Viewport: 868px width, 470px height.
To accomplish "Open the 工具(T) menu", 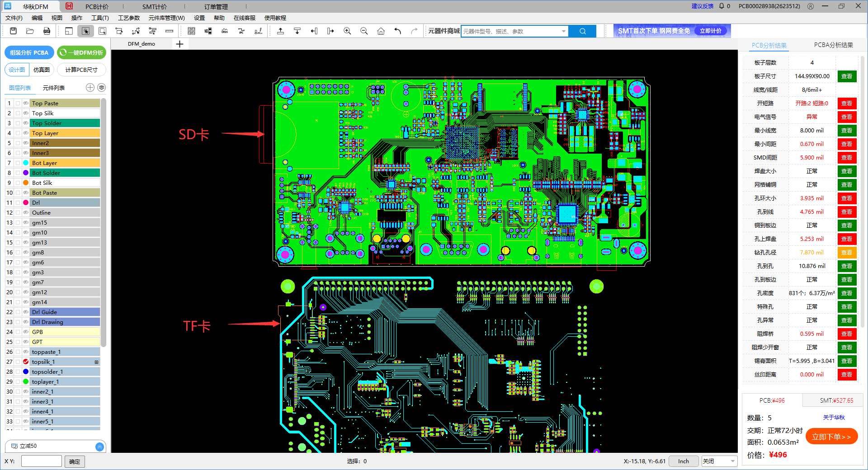I will coord(100,18).
